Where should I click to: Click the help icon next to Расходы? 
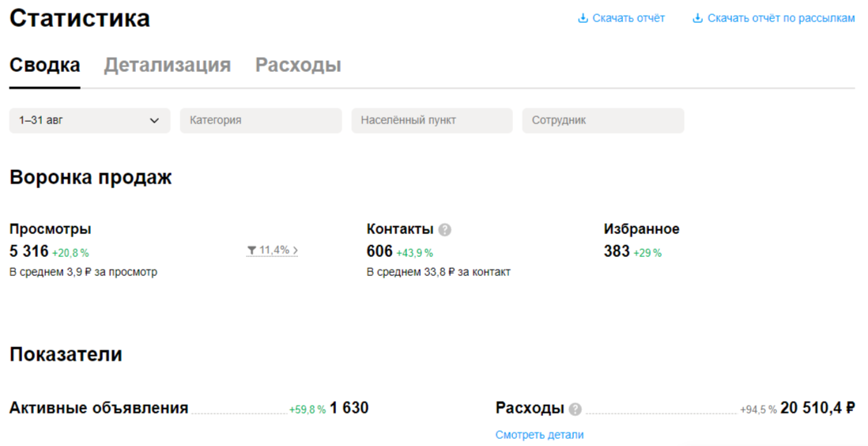(x=576, y=409)
